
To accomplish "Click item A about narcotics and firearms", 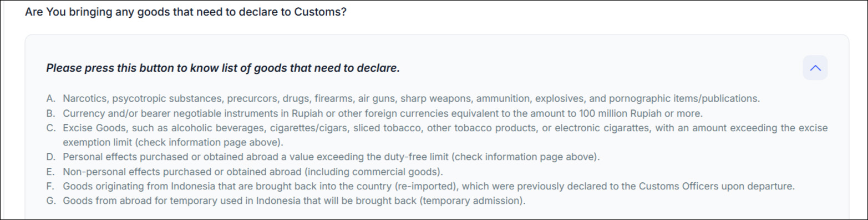I will pyautogui.click(x=411, y=99).
